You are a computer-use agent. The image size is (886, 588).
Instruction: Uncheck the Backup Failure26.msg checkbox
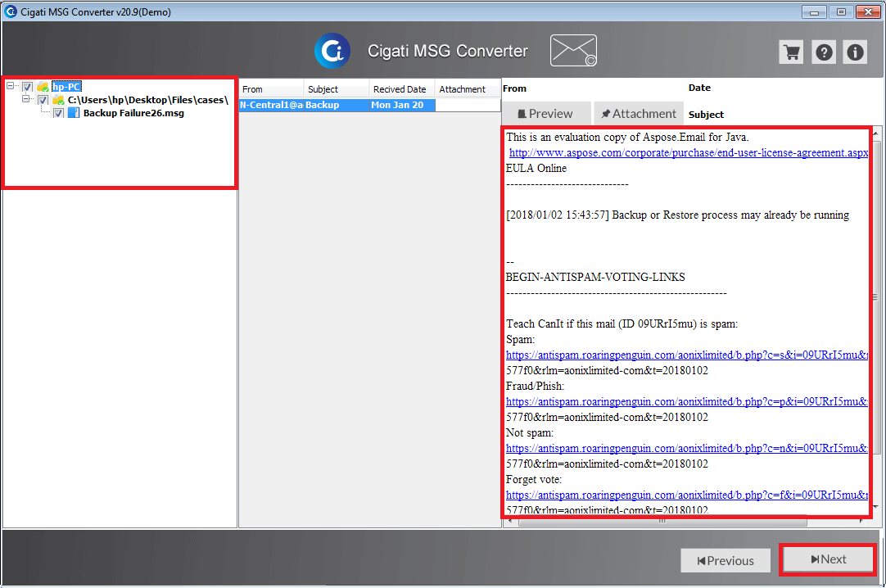[58, 113]
